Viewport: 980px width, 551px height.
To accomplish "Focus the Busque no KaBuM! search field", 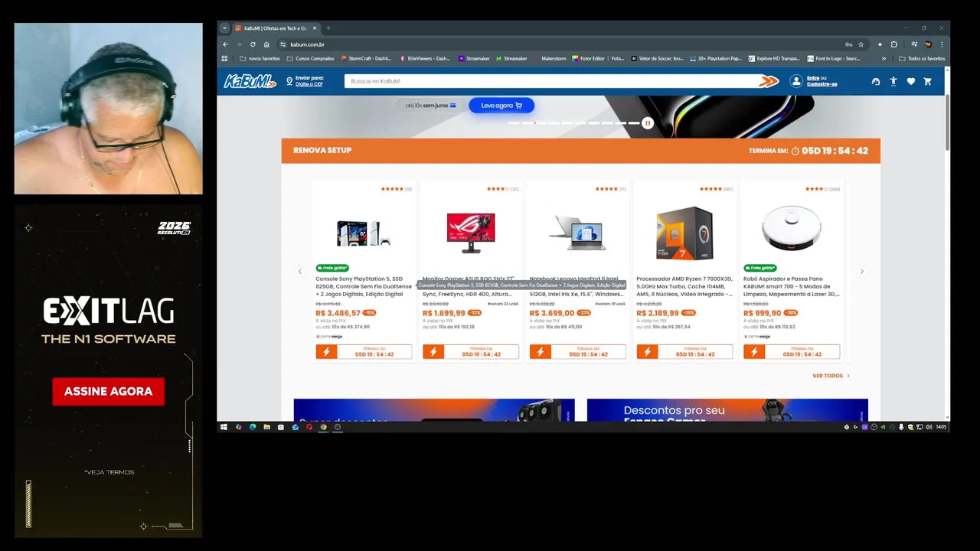I will coord(550,81).
